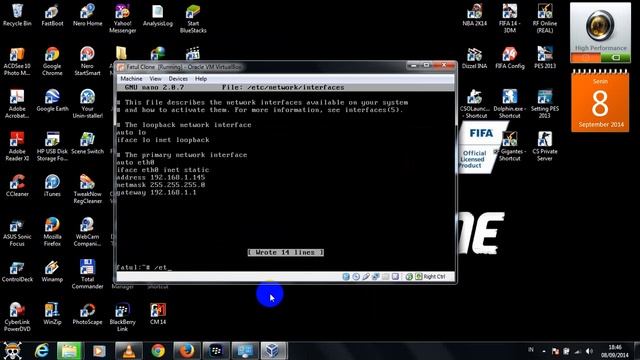Click the shared folders icon in VM status bar
Viewport: 640px width, 360px height.
pos(385,277)
